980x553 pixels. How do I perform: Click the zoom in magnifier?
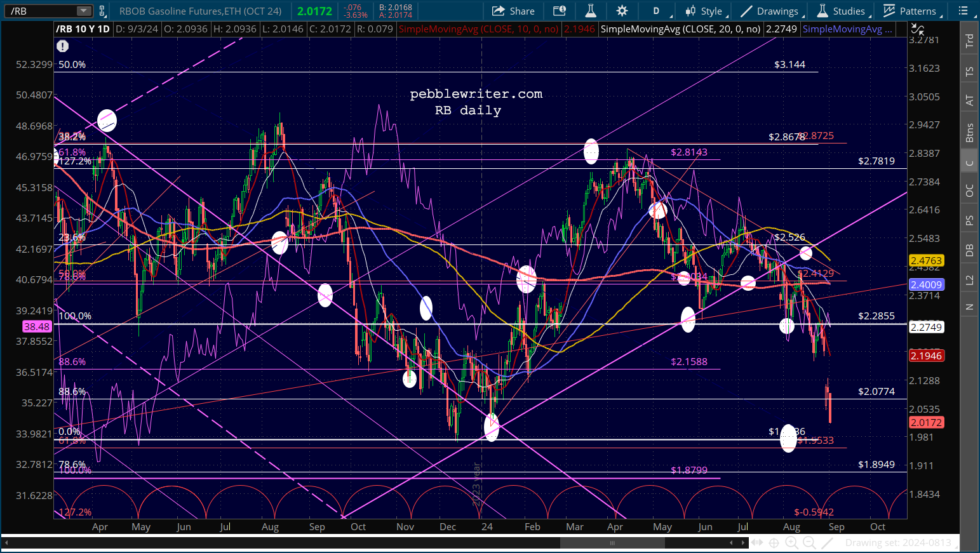(x=791, y=543)
